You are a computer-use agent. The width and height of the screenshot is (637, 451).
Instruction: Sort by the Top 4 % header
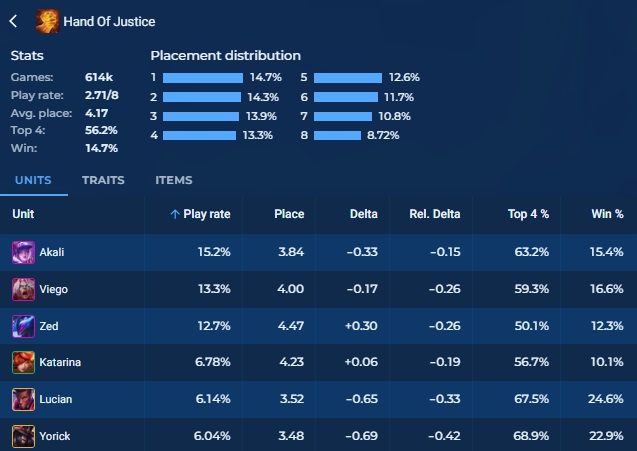tap(528, 214)
